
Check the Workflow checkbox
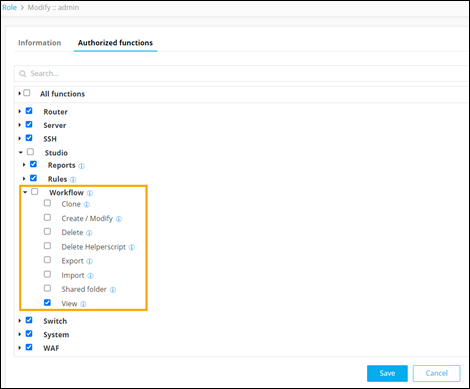(x=35, y=192)
